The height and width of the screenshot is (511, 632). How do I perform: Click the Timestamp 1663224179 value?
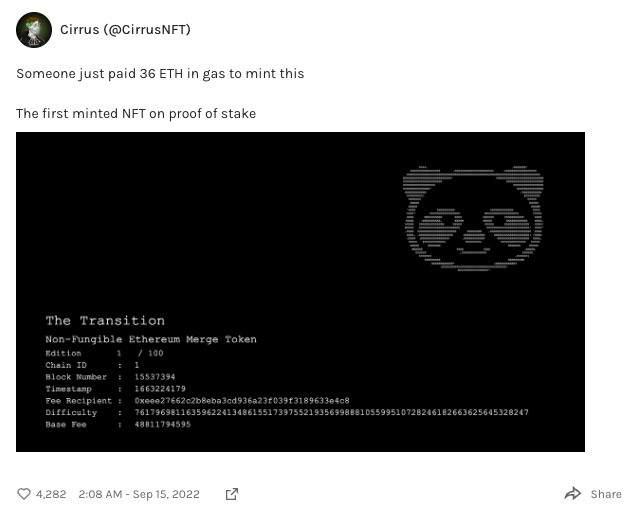(160, 389)
